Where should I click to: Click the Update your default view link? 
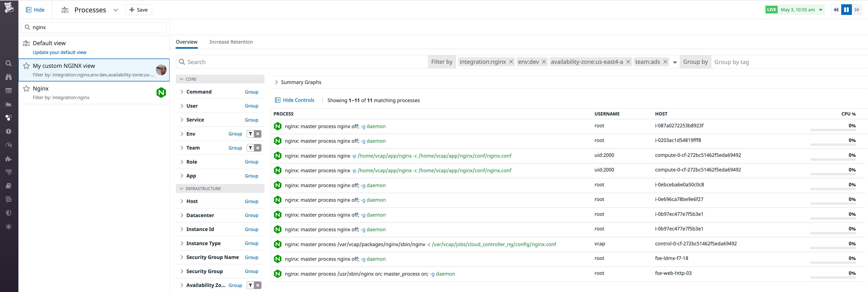(59, 52)
